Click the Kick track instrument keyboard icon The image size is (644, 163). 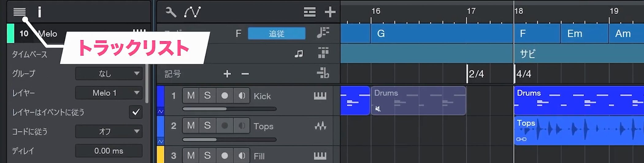[320, 96]
